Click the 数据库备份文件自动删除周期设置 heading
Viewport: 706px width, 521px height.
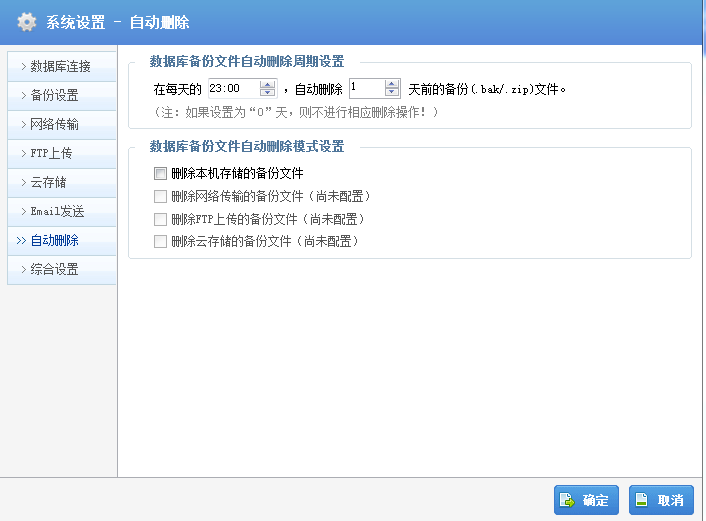tap(247, 61)
